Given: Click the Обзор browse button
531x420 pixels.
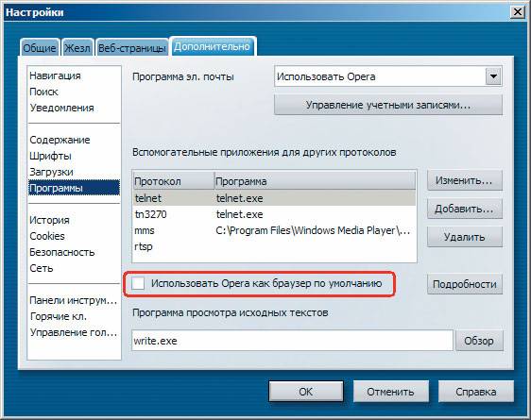Looking at the screenshot, I should (479, 341).
